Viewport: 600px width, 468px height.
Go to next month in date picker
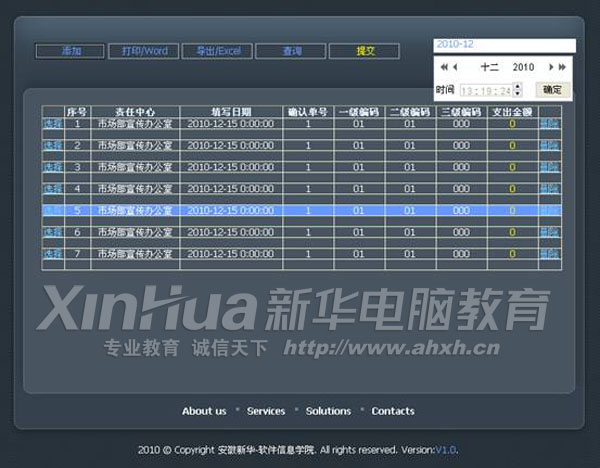(x=551, y=67)
